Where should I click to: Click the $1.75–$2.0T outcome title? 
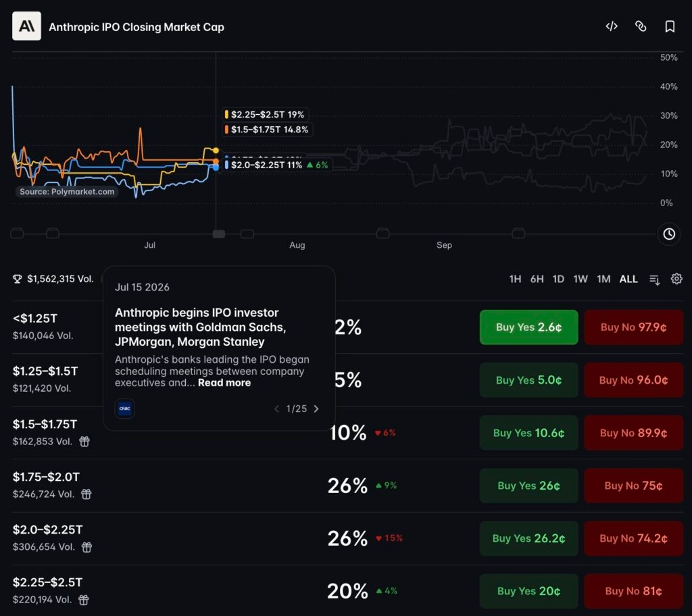(x=46, y=477)
